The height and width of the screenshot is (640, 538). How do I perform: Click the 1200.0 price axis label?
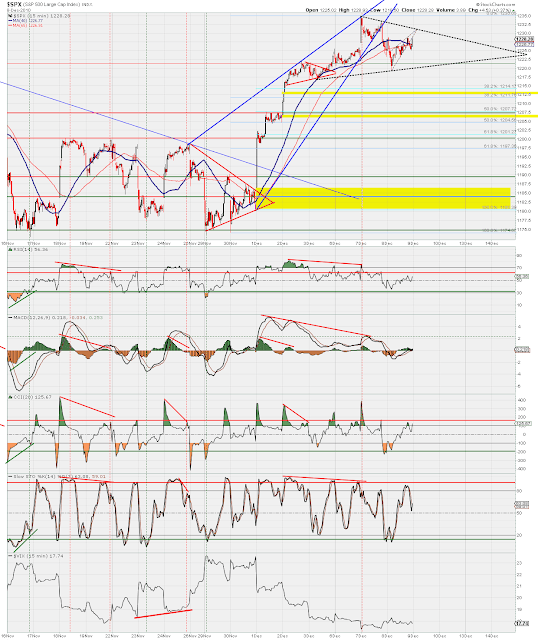pos(524,139)
